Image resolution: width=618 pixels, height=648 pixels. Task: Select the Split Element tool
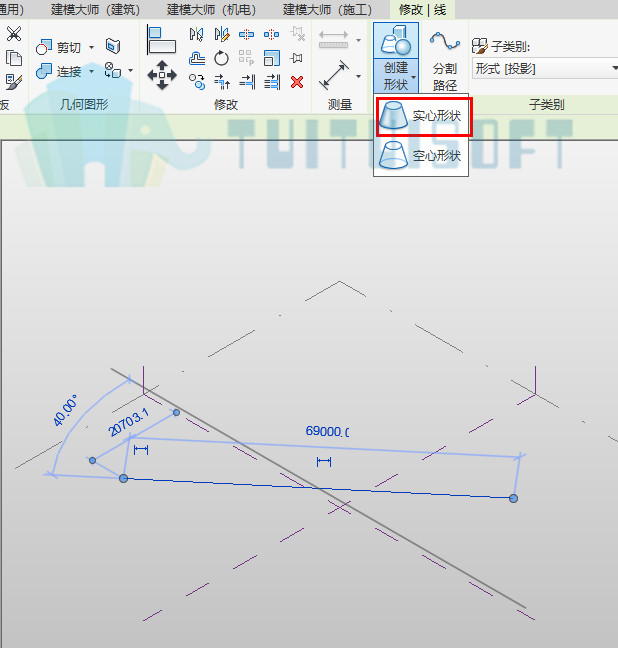tap(246, 34)
